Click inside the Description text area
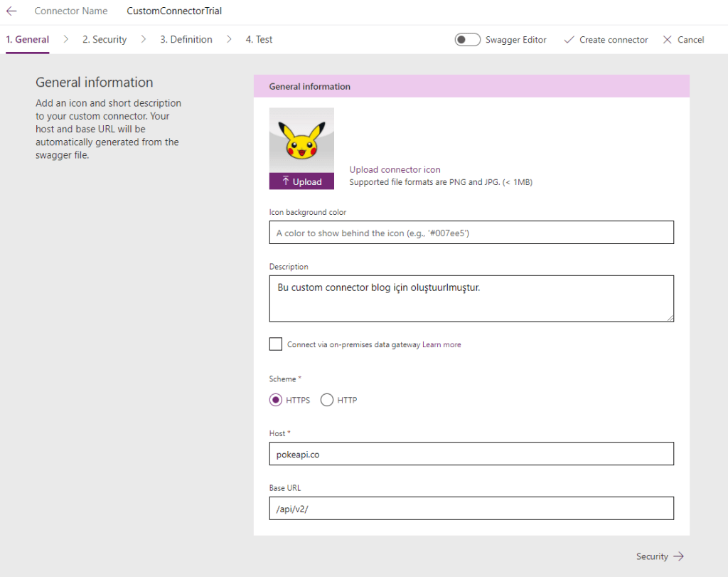The width and height of the screenshot is (728, 577). [471, 299]
